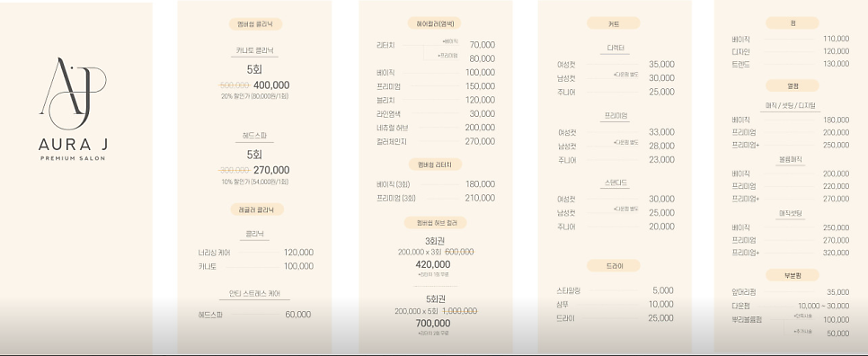Click the 디렉터 cut subsection heading
Viewport: 868px width, 356px height.
click(615, 49)
